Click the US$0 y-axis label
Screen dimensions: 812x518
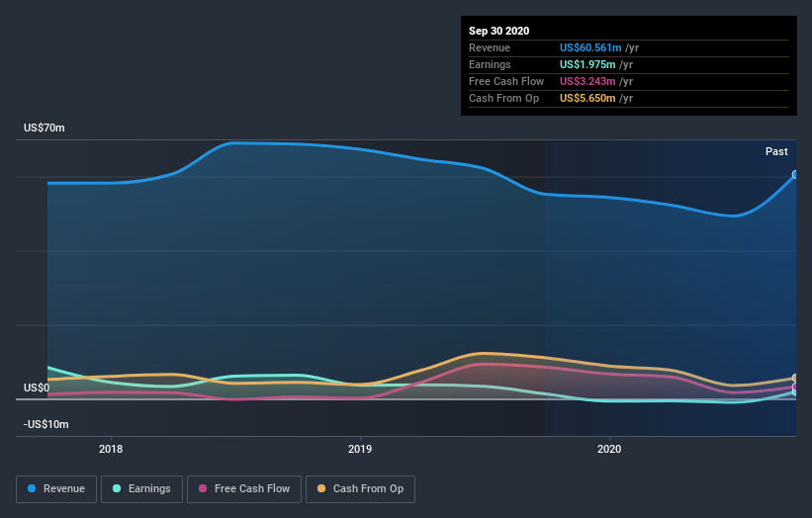point(37,388)
